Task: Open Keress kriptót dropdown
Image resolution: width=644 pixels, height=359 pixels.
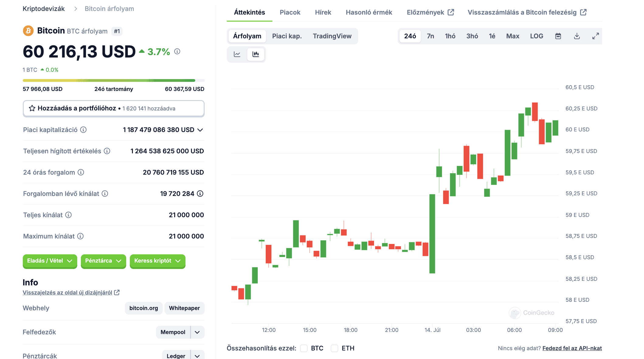Action: [158, 261]
